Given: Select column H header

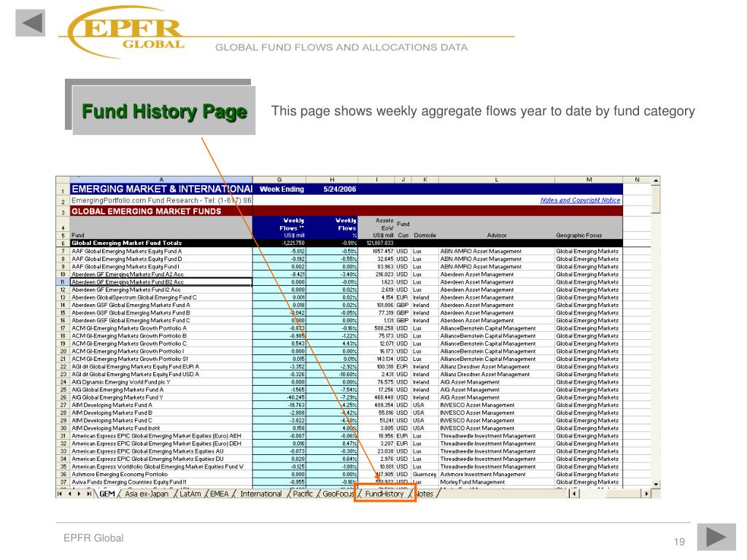Looking at the screenshot, I should (332, 179).
